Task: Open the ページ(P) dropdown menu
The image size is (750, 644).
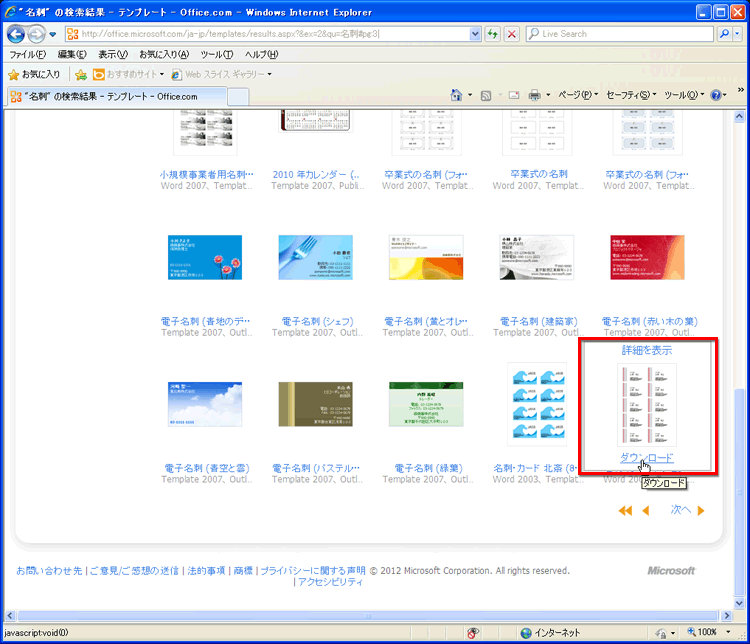Action: click(578, 95)
